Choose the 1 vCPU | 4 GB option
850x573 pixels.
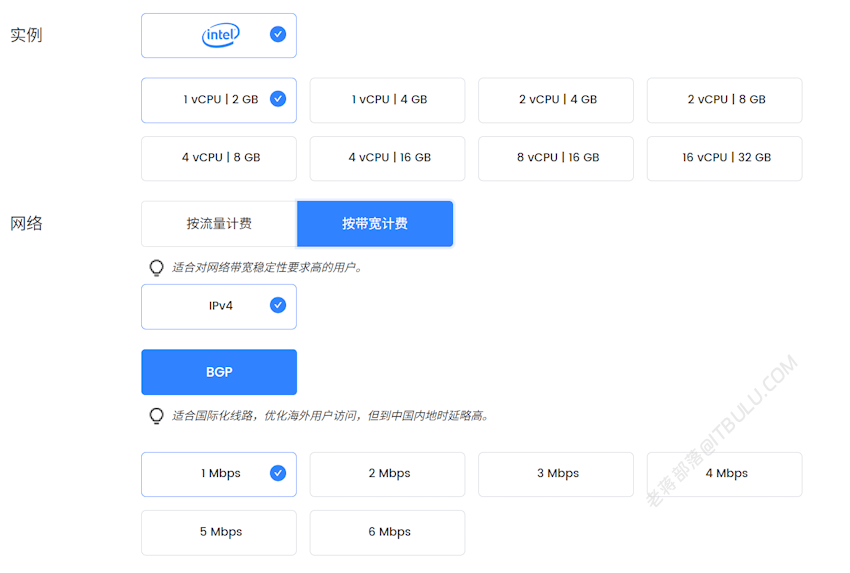387,100
